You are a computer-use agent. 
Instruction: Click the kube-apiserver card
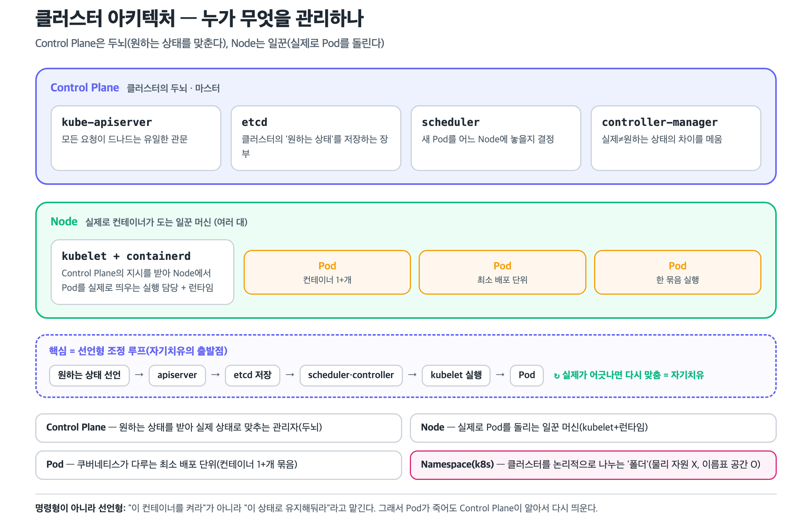point(136,138)
